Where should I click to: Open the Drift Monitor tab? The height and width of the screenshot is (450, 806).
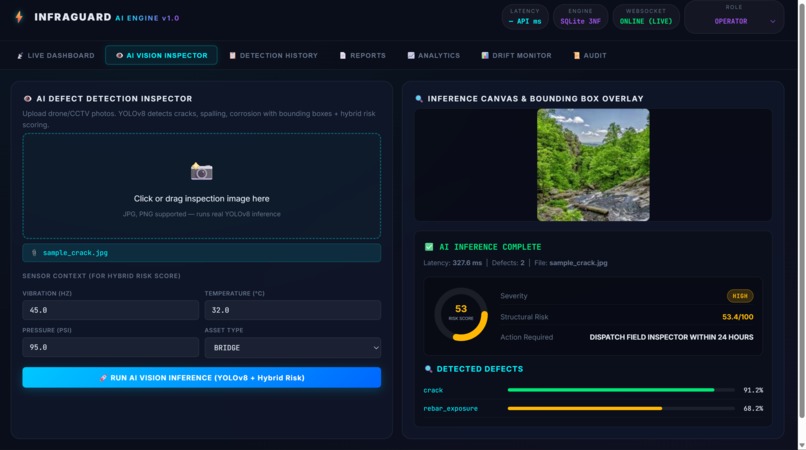tap(516, 56)
